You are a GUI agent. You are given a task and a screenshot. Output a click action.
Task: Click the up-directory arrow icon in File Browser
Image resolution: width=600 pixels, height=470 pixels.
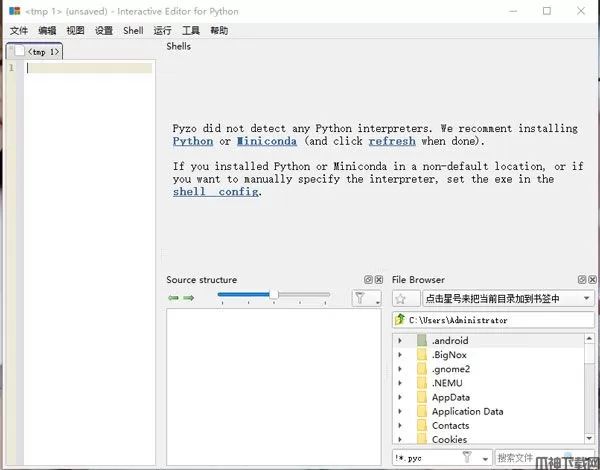point(400,320)
